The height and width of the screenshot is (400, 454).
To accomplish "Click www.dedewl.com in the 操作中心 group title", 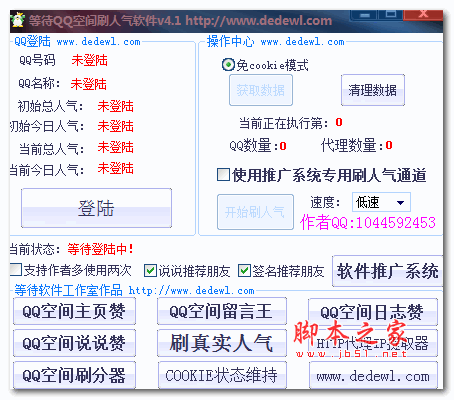I will [302, 42].
